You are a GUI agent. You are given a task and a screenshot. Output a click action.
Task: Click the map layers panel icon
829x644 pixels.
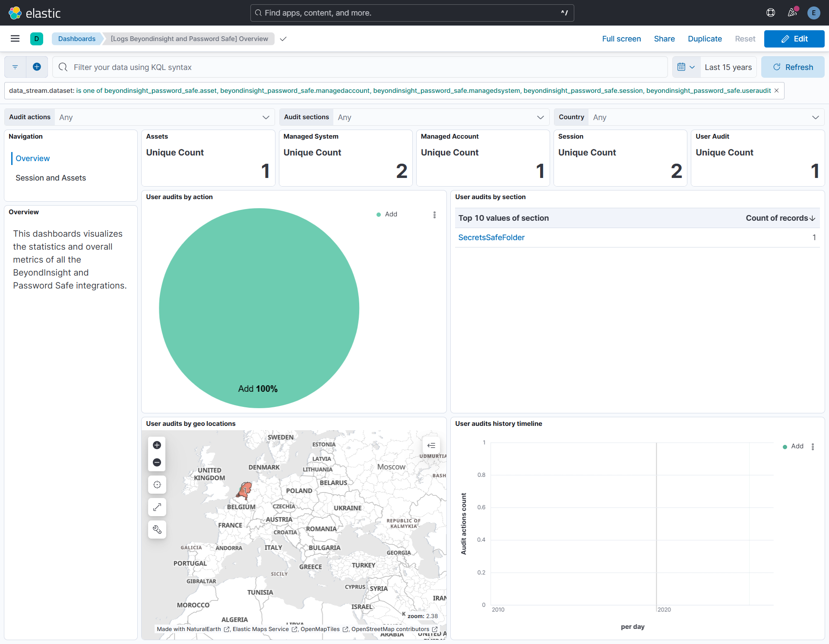(431, 445)
